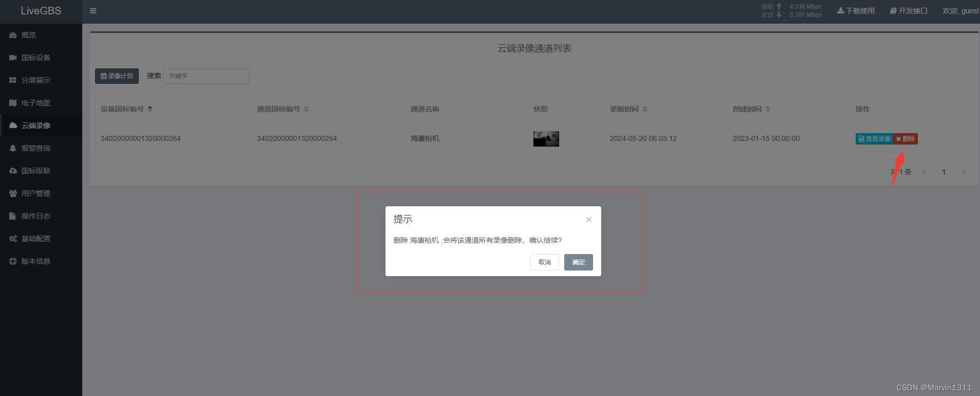Image resolution: width=980 pixels, height=396 pixels.
Task: Open 国标级联 in sidebar
Action: click(x=41, y=171)
